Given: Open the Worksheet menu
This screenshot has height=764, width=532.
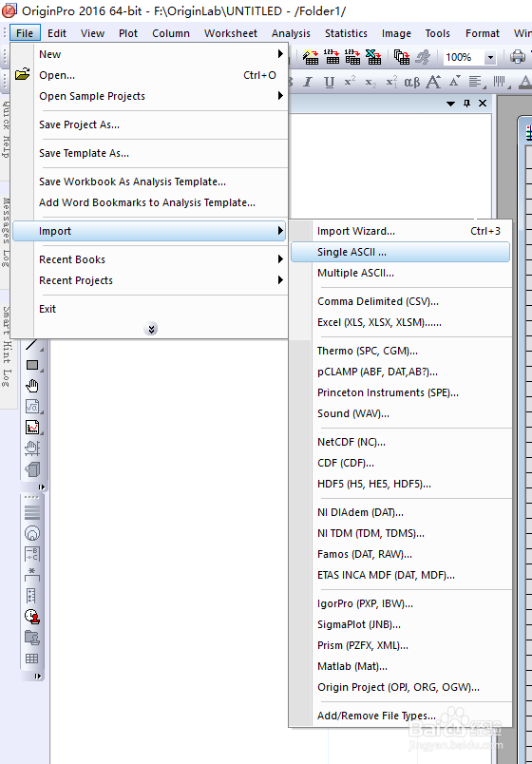Looking at the screenshot, I should point(231,33).
